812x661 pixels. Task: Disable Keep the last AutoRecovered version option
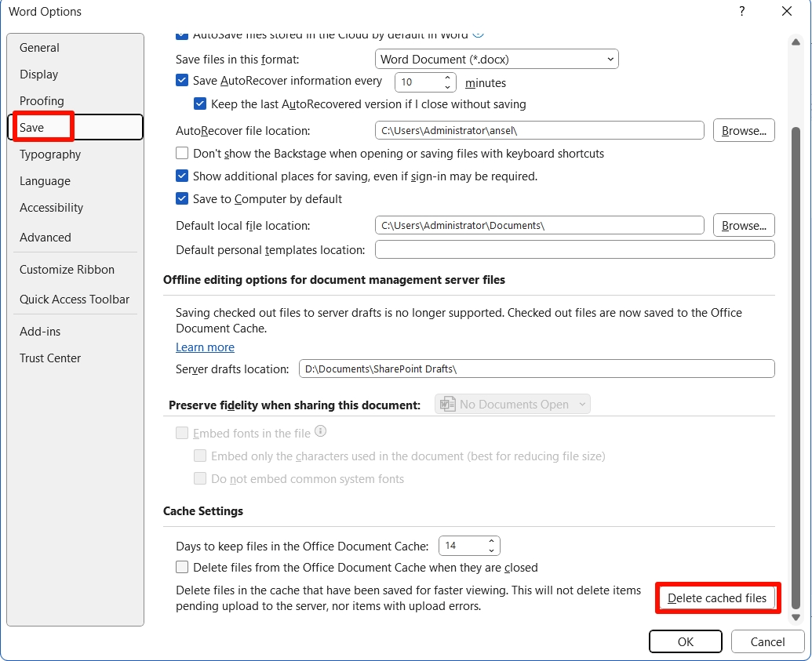[201, 104]
